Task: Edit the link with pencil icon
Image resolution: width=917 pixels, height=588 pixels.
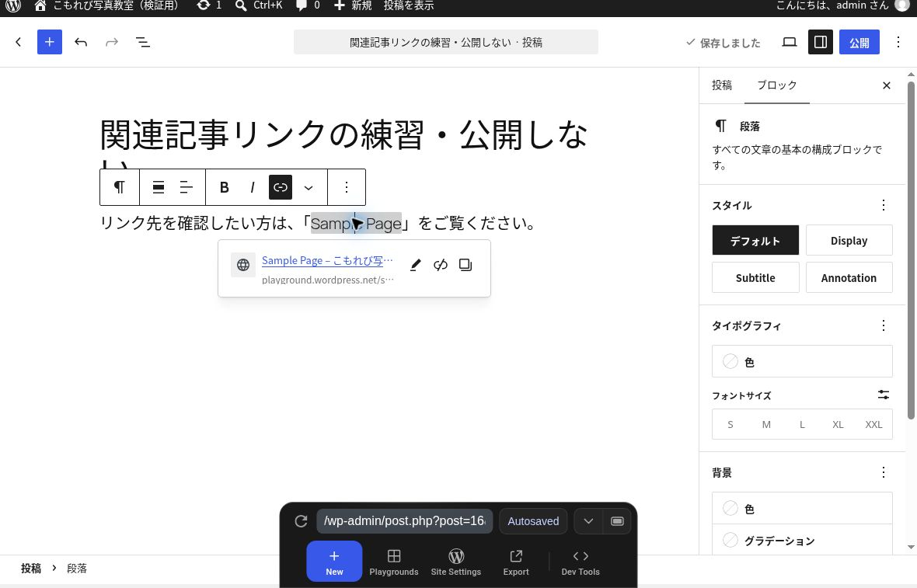Action: [x=415, y=265]
